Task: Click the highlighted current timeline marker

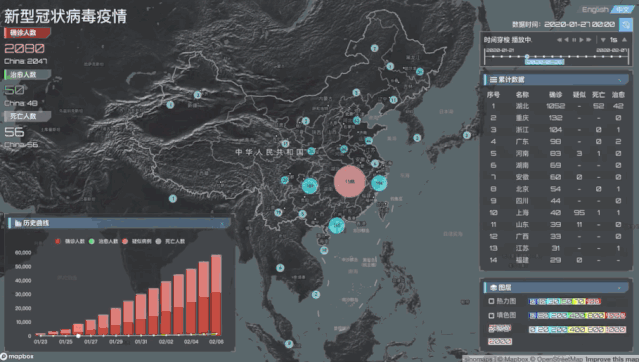Action: pyautogui.click(x=527, y=57)
